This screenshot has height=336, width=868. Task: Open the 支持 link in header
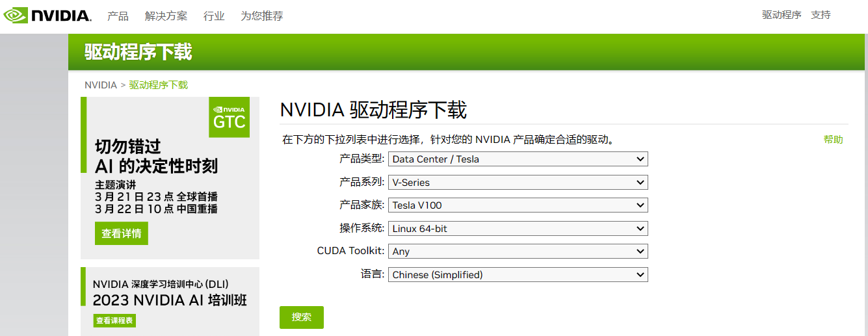pyautogui.click(x=821, y=15)
